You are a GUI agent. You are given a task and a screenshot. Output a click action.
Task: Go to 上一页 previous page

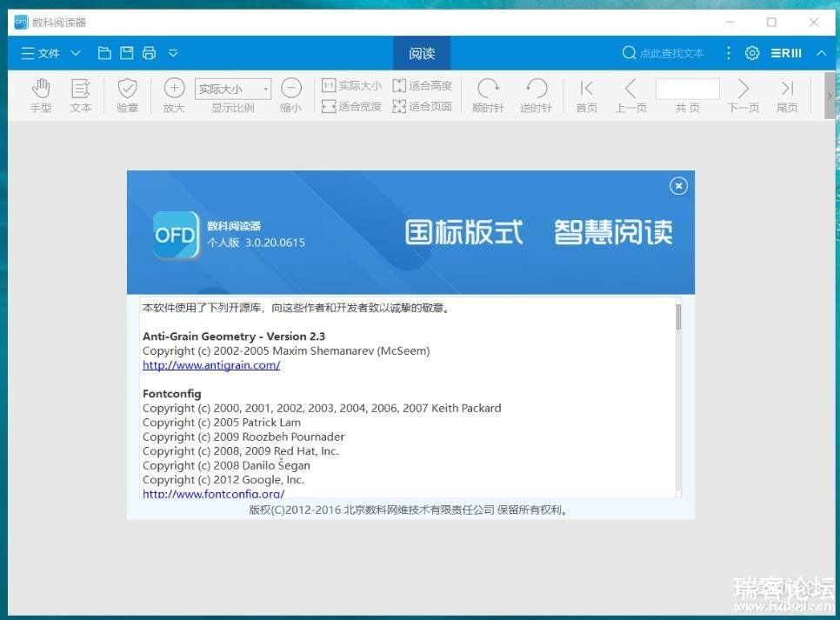pos(630,96)
